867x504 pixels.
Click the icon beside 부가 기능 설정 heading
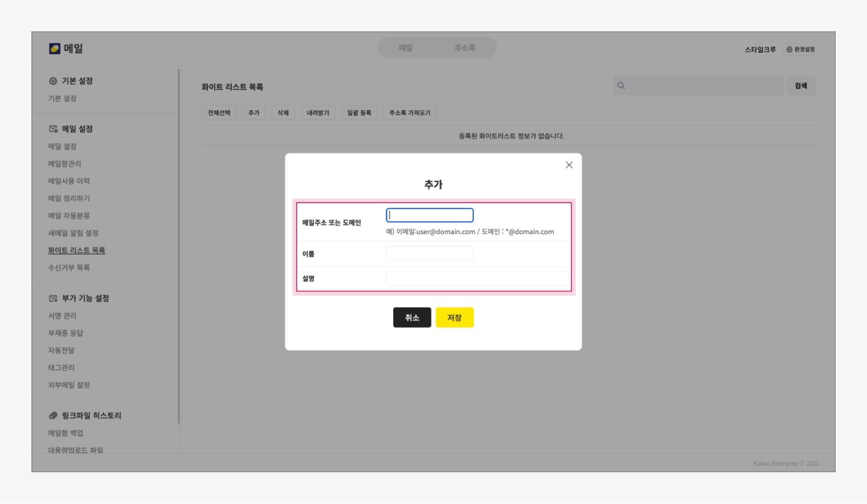pyautogui.click(x=53, y=298)
